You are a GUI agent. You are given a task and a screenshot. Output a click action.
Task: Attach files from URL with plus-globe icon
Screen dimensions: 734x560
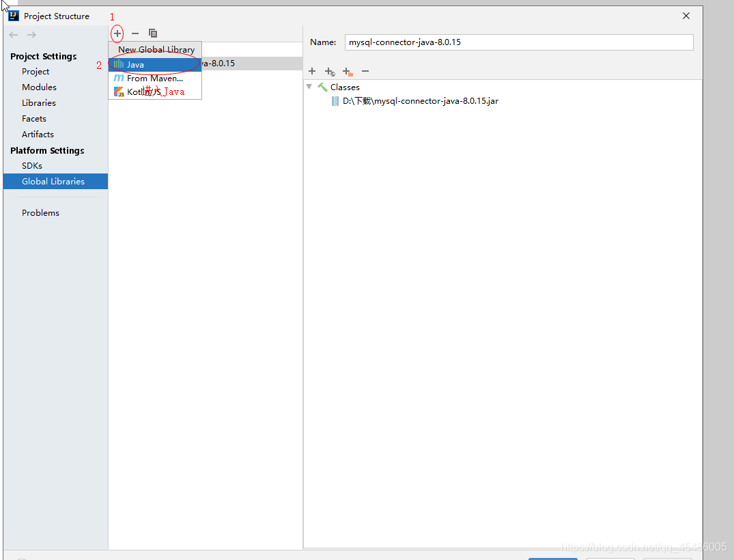(330, 72)
